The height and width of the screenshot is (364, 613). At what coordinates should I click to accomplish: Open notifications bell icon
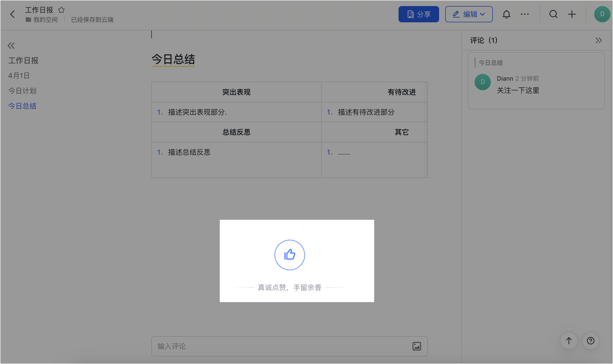[x=506, y=14]
